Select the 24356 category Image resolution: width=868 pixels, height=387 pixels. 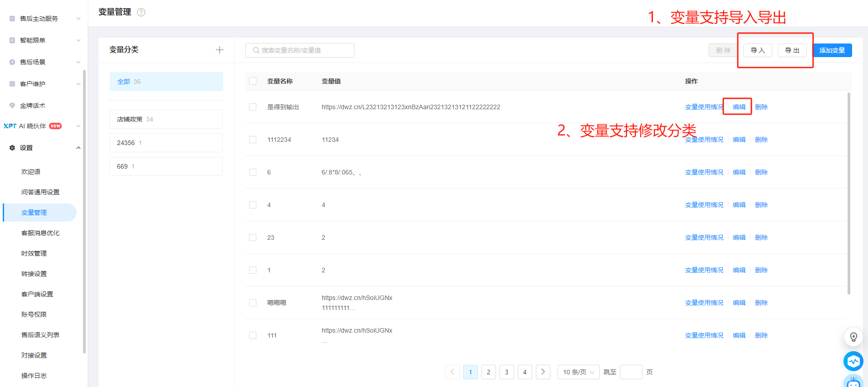[166, 143]
